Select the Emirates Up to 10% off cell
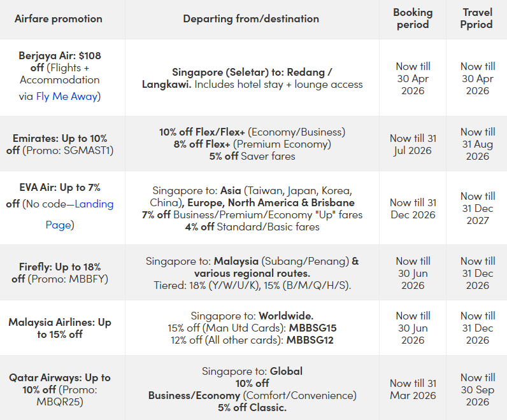This screenshot has width=507, height=420. (x=60, y=144)
